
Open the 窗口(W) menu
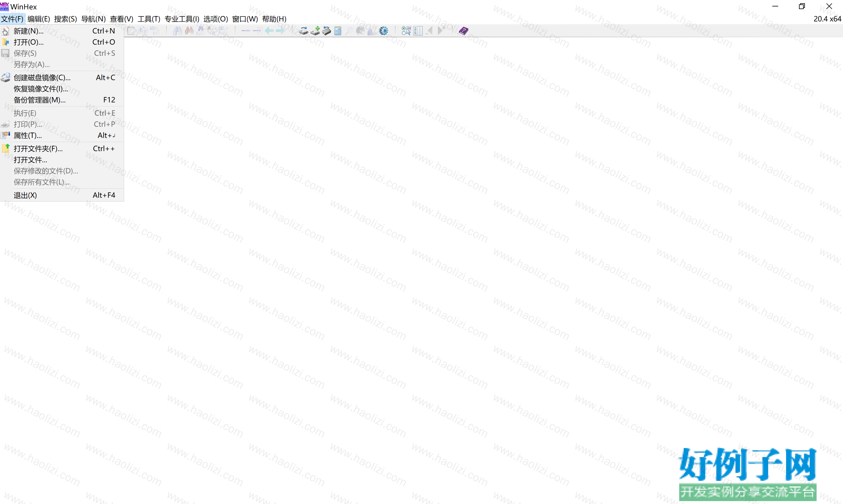pyautogui.click(x=245, y=19)
